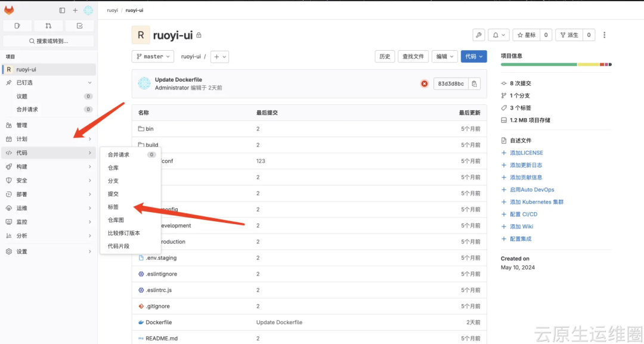
Task: Open the 编辑 edit dropdown
Action: coord(445,57)
